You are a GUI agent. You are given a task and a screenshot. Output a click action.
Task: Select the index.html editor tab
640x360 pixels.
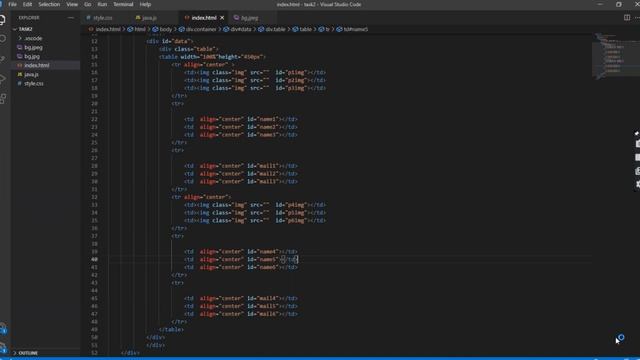point(204,18)
